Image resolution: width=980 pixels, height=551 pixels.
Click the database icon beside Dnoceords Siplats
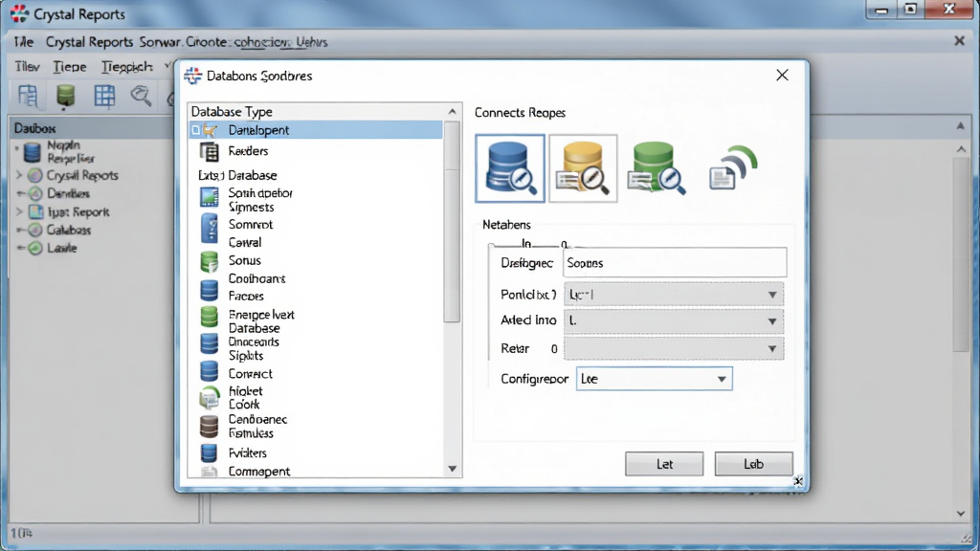(209, 343)
